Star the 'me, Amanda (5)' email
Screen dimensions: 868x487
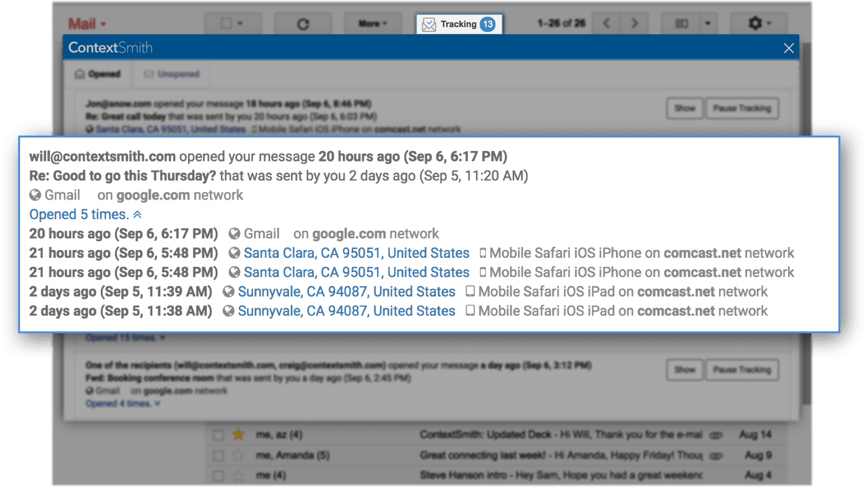click(238, 455)
